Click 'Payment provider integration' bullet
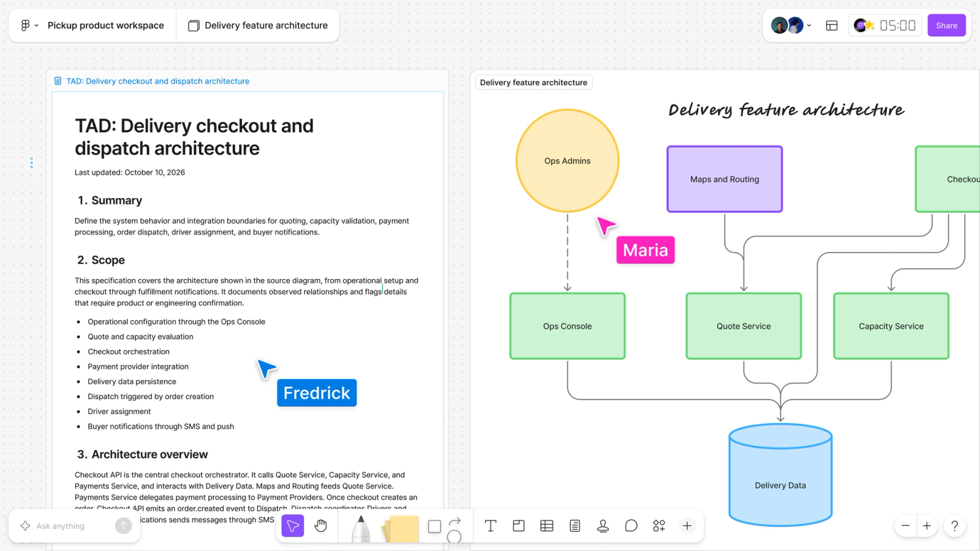This screenshot has height=551, width=980. [138, 367]
